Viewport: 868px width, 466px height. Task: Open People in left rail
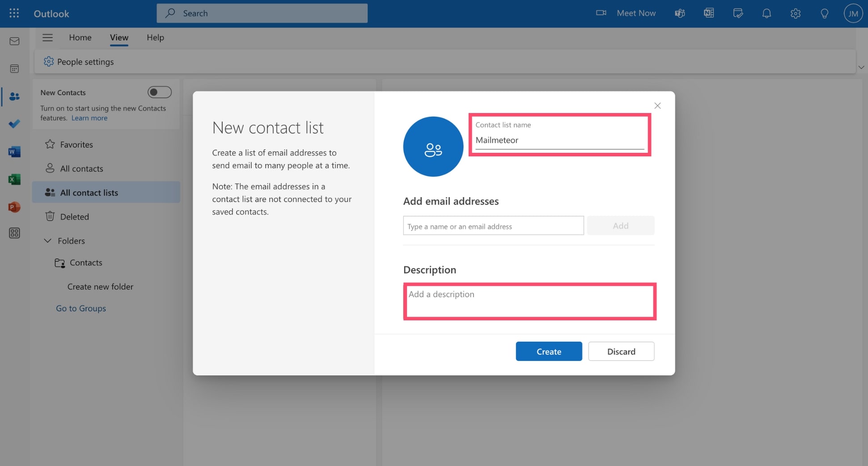[14, 96]
